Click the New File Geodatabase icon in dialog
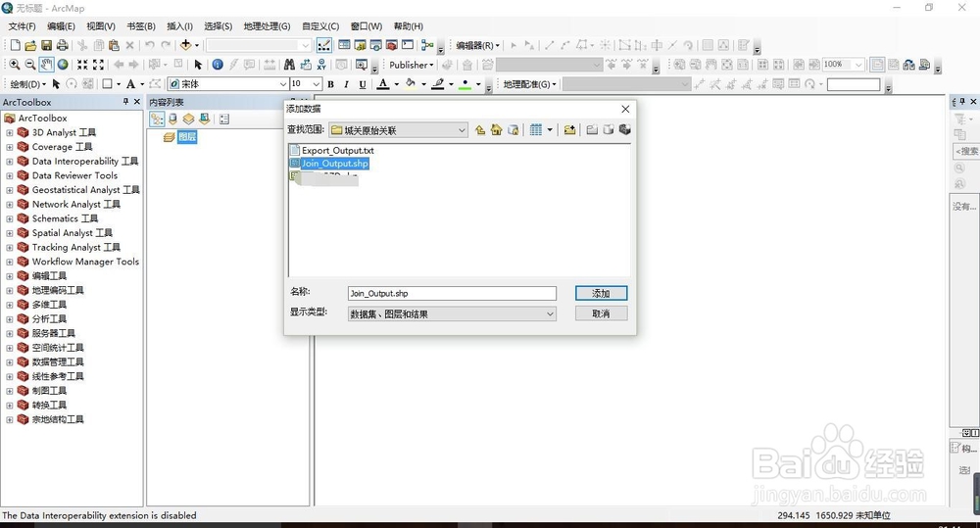This screenshot has width=980, height=528. pyautogui.click(x=609, y=130)
